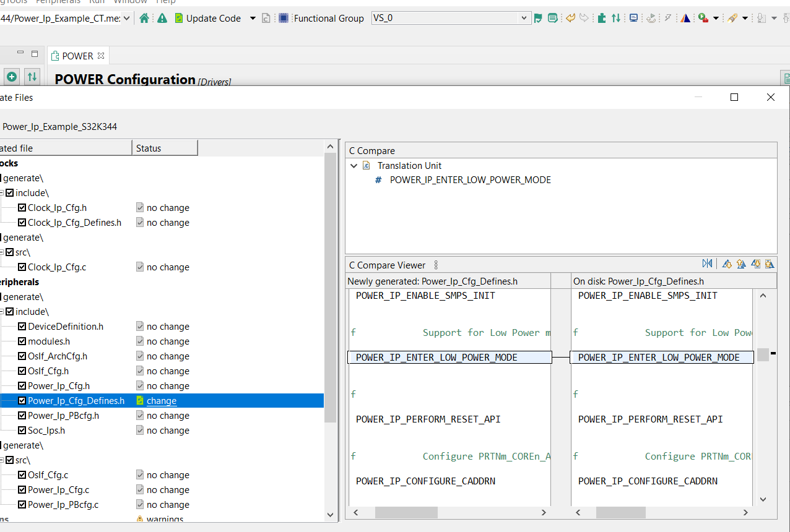Click the green up-down arrows toolbar icon

pyautogui.click(x=616, y=18)
